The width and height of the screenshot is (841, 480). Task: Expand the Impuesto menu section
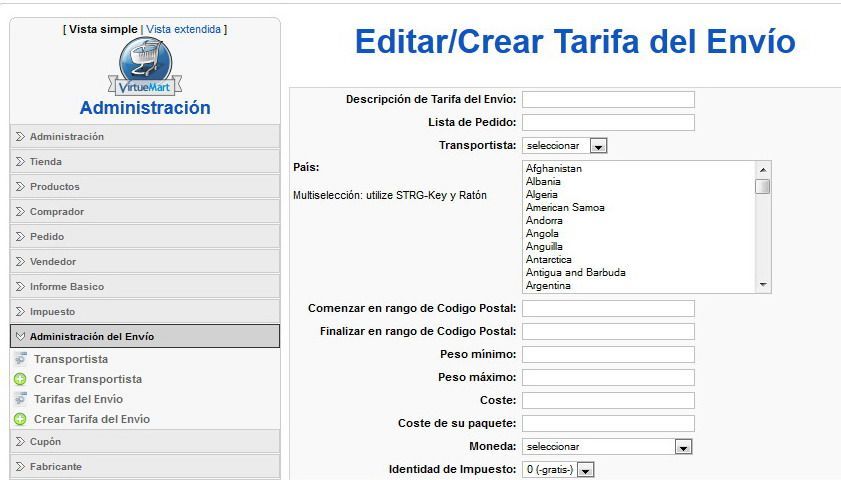(145, 312)
